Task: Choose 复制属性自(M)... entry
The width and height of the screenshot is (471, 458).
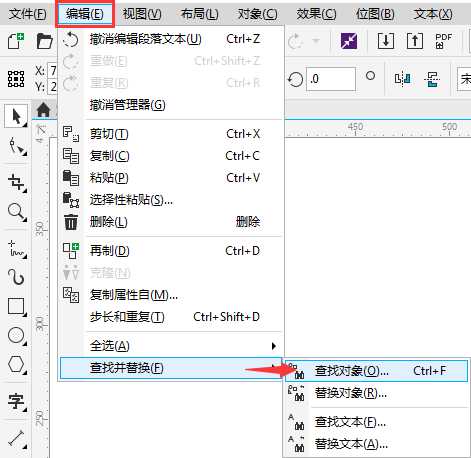Action: (x=171, y=295)
